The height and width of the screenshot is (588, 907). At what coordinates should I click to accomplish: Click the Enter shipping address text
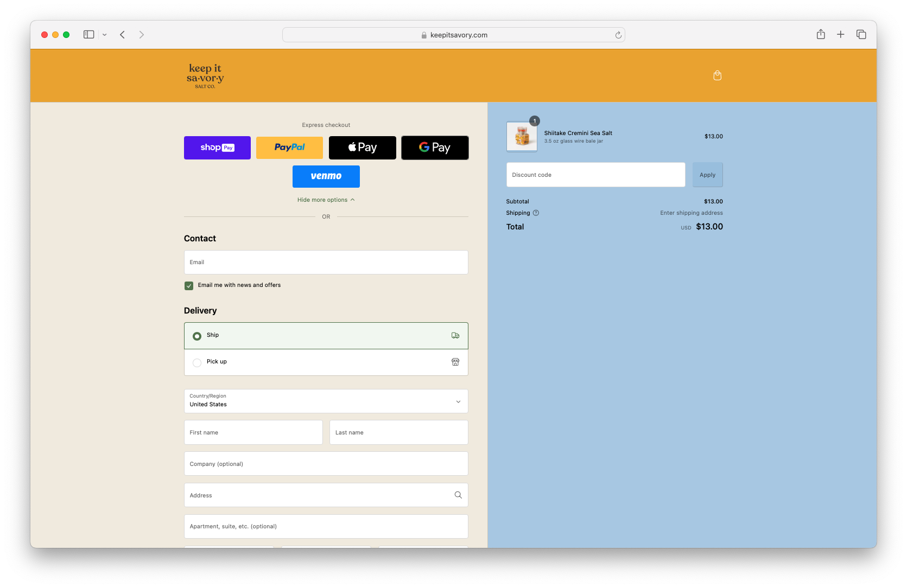pyautogui.click(x=692, y=213)
